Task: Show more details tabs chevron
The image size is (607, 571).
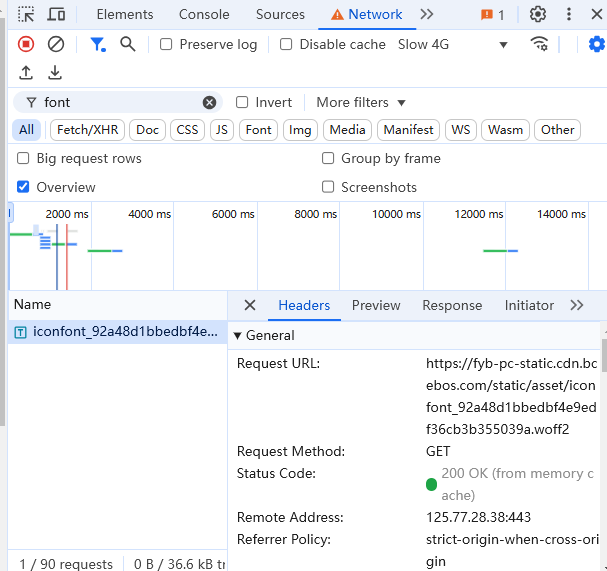Action: (576, 305)
